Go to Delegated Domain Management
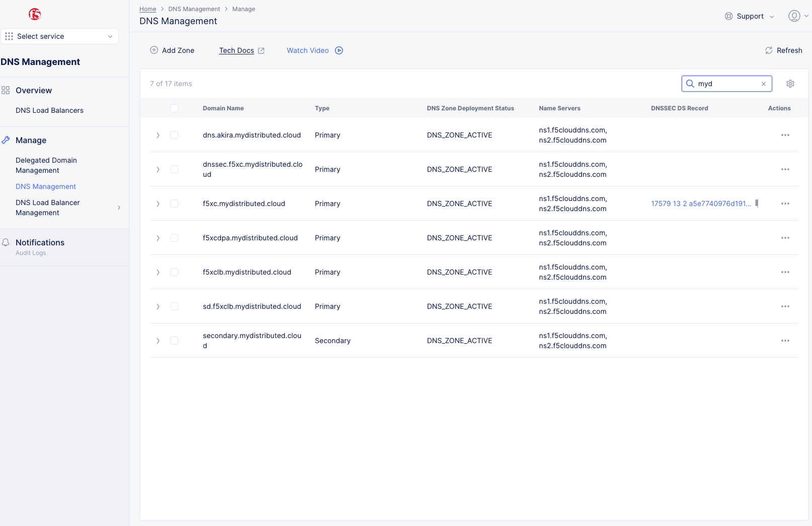 [46, 165]
